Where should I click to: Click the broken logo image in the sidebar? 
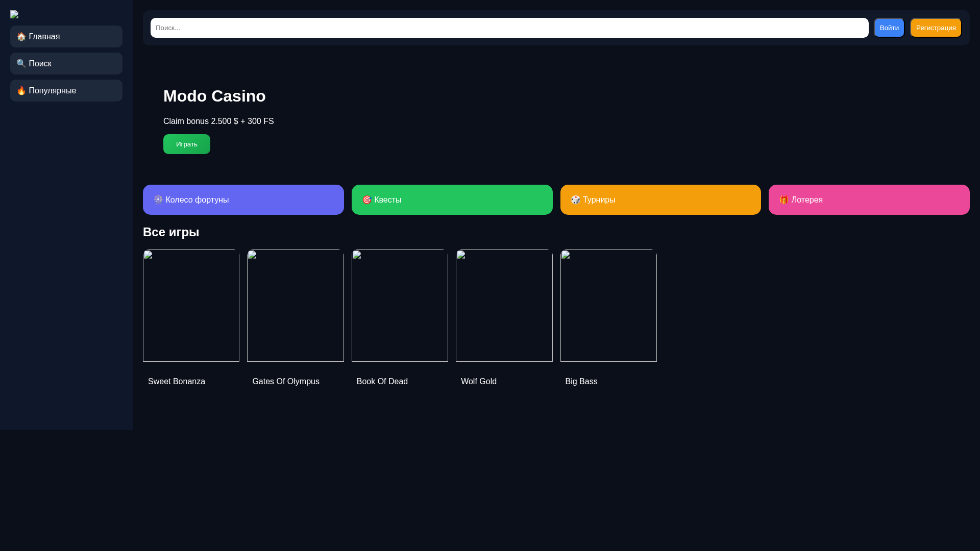[x=14, y=14]
